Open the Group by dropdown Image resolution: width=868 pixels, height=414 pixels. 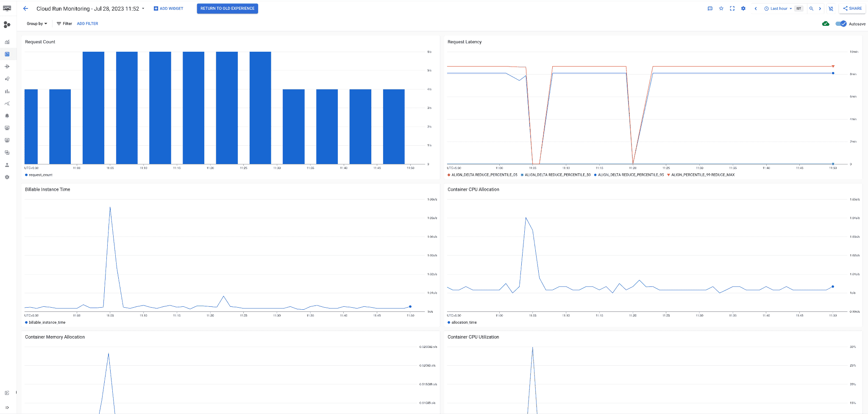[x=36, y=23]
